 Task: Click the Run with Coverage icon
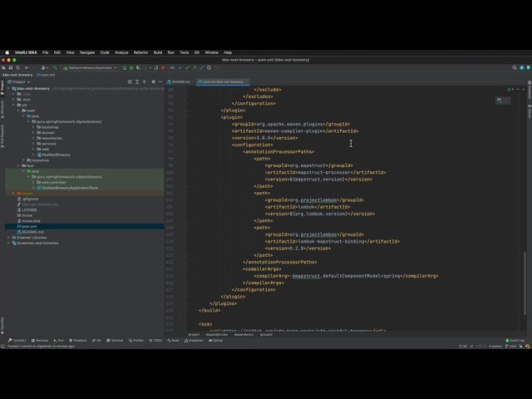pyautogui.click(x=138, y=68)
